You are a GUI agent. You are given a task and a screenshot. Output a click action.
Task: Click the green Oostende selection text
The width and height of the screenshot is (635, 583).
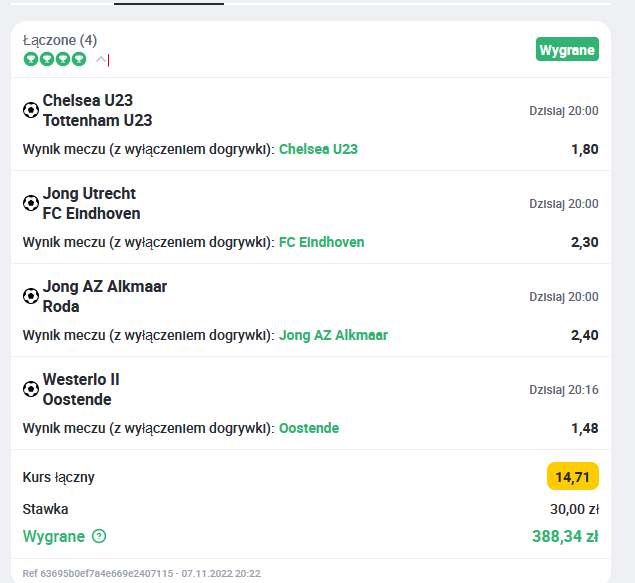[309, 428]
